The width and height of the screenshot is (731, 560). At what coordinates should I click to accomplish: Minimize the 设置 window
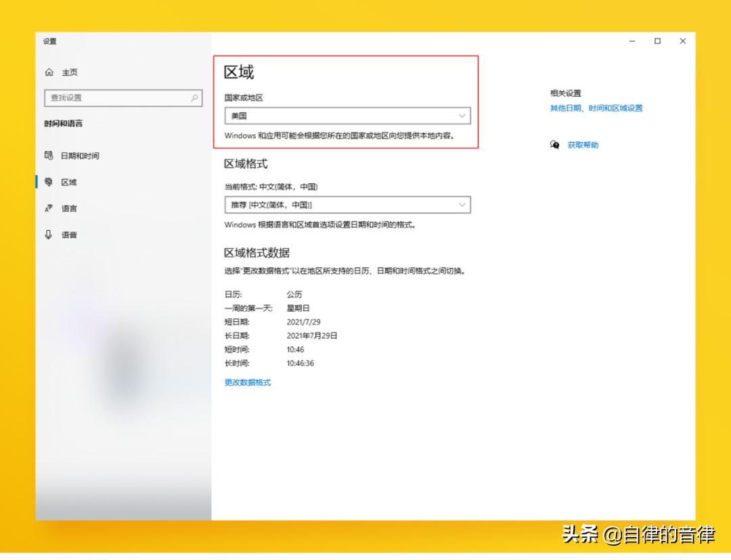click(632, 41)
